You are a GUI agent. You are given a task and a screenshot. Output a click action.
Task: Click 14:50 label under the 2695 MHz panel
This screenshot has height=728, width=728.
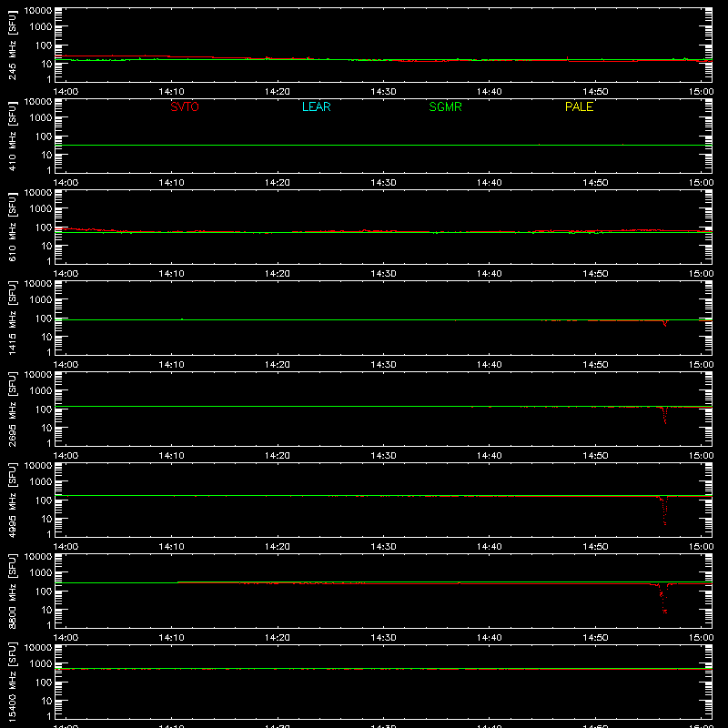point(595,456)
